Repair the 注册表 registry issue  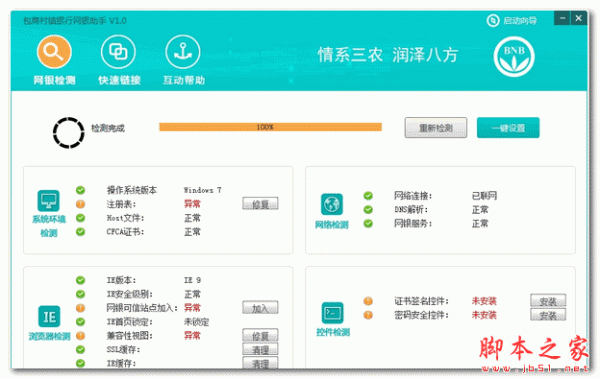coord(260,204)
